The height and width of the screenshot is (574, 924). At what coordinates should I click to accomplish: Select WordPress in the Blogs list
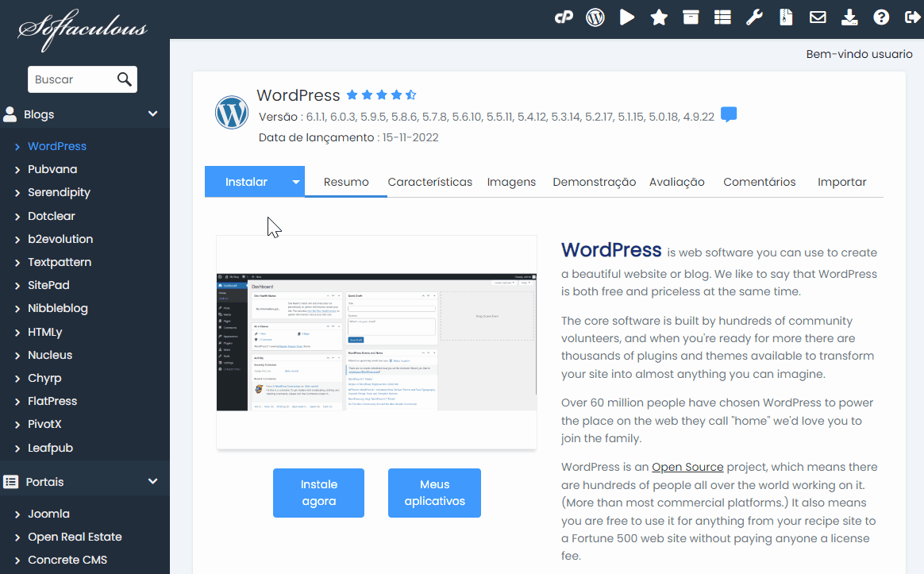pos(57,146)
